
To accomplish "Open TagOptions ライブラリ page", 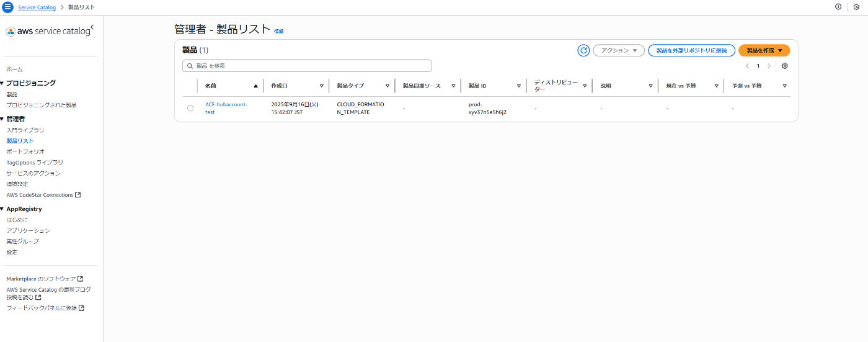I will (x=35, y=163).
